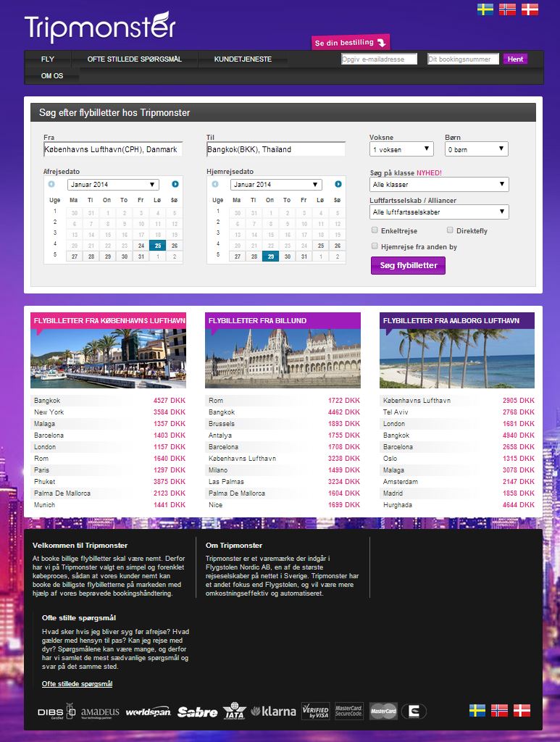Click FLYBILLETTER FRA KØBENHAVNS LUFTHAVN heading

(109, 321)
